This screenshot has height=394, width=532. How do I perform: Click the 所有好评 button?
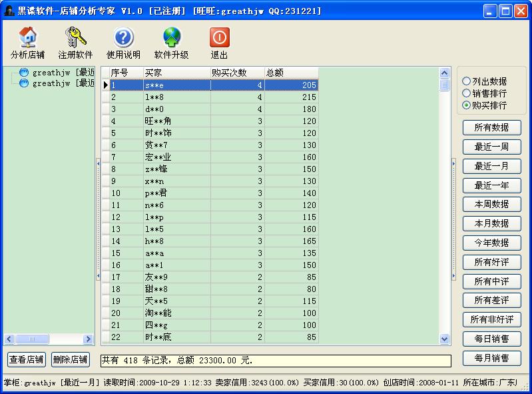click(491, 262)
